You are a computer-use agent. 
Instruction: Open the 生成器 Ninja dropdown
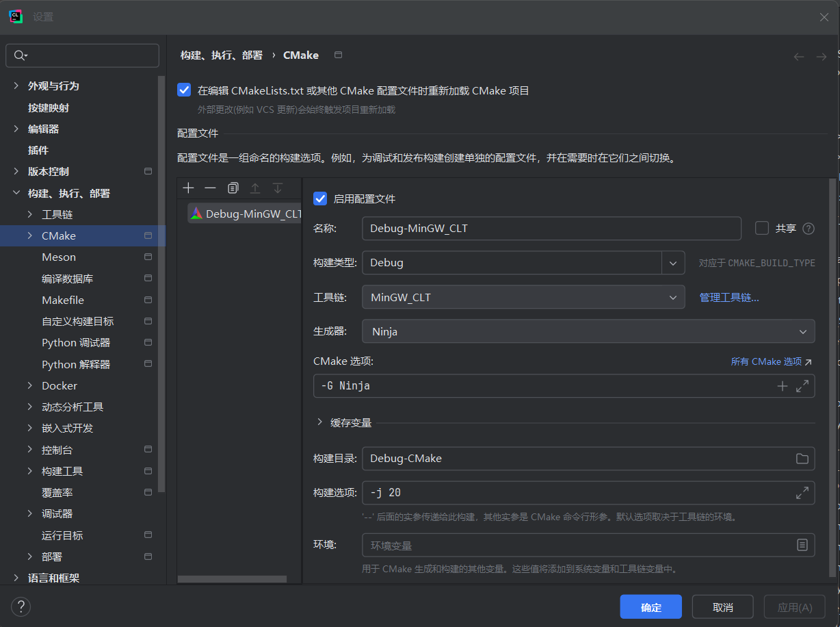click(x=802, y=331)
